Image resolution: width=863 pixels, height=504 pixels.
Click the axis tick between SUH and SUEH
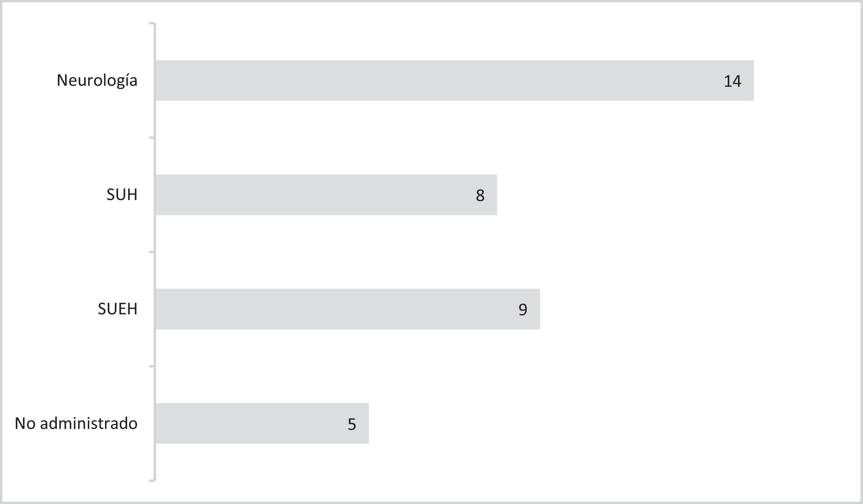[152, 252]
